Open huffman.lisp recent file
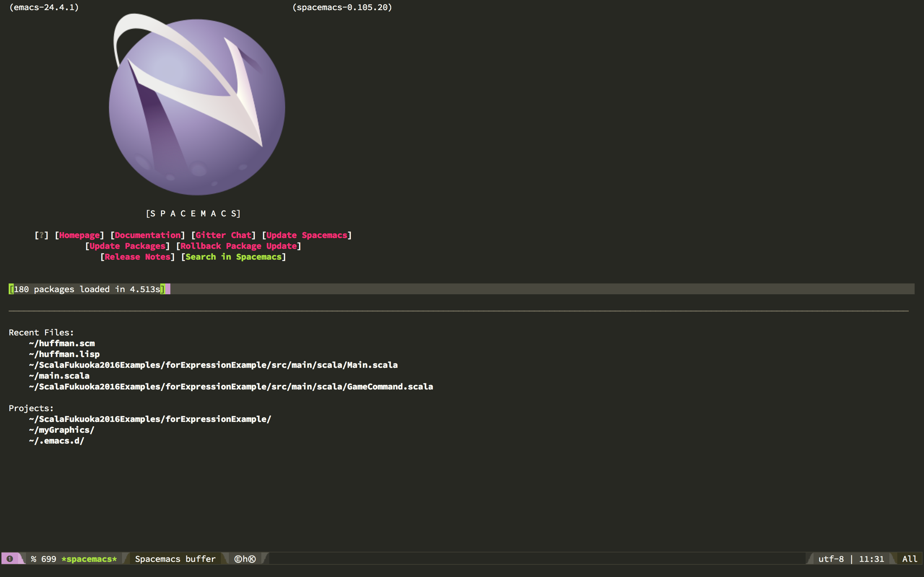 pyautogui.click(x=62, y=354)
